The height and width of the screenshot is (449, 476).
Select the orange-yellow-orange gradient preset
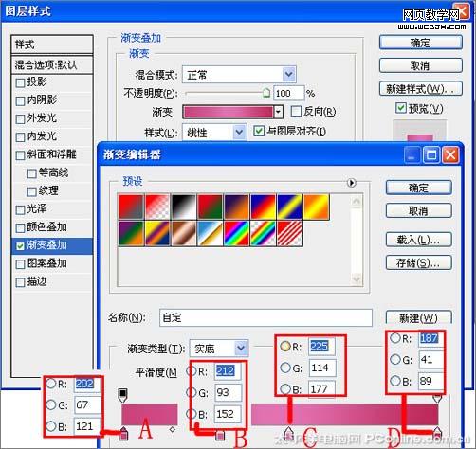tap(316, 207)
